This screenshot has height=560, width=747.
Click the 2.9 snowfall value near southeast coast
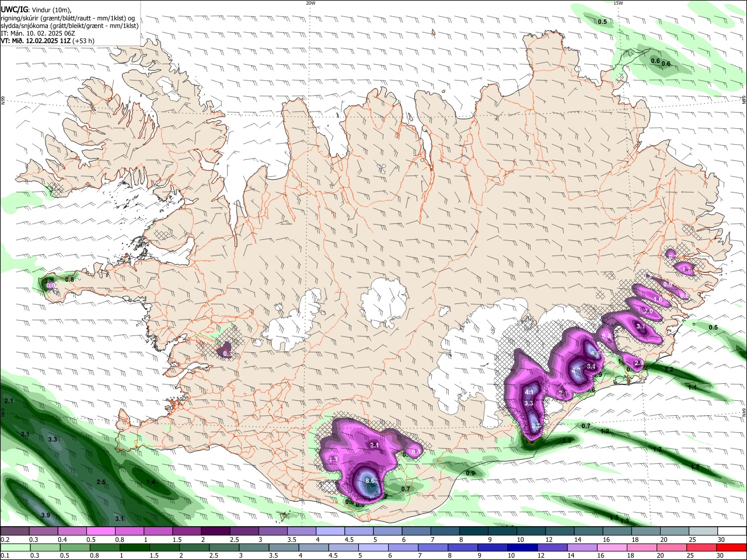tap(638, 363)
